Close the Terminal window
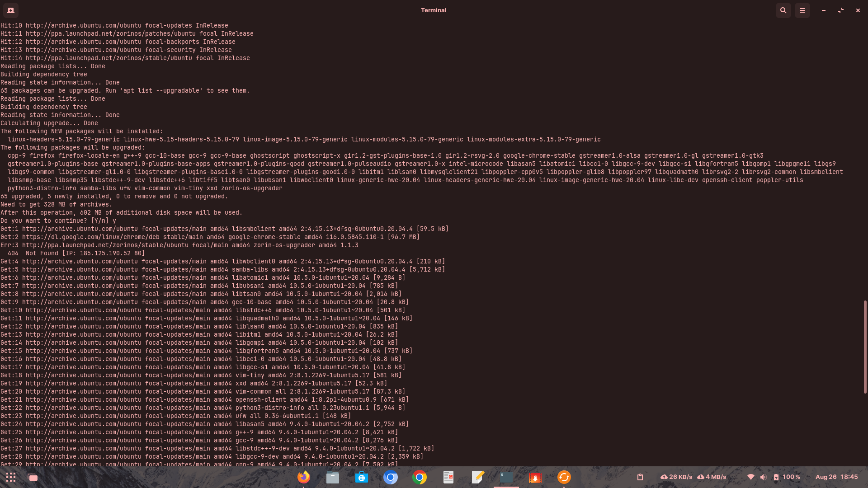The height and width of the screenshot is (488, 868). 858,10
